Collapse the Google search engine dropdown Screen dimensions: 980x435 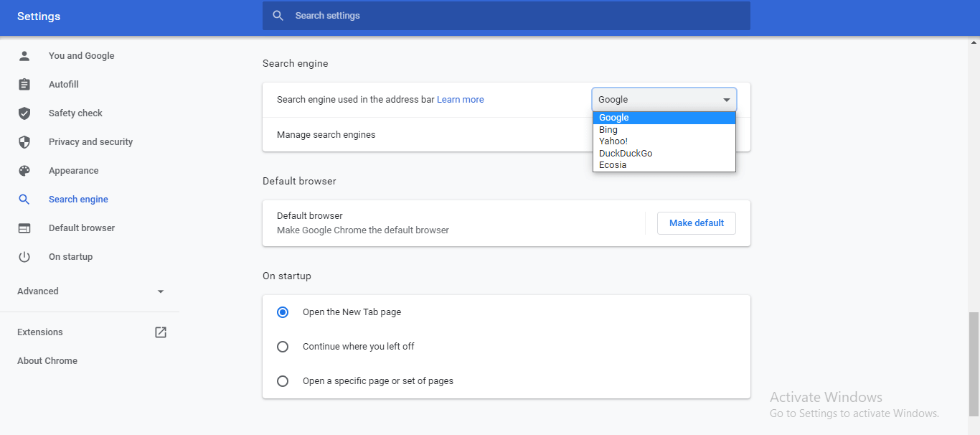coord(664,100)
